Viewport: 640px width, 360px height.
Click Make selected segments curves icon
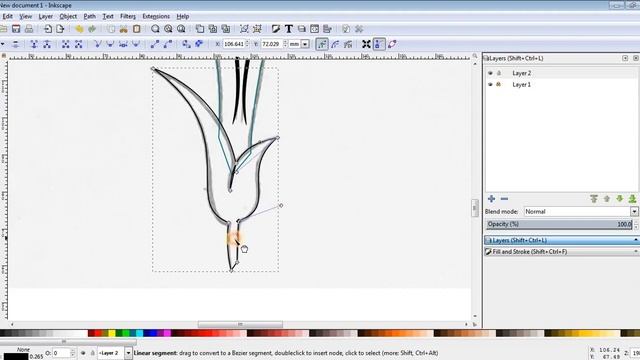point(168,44)
